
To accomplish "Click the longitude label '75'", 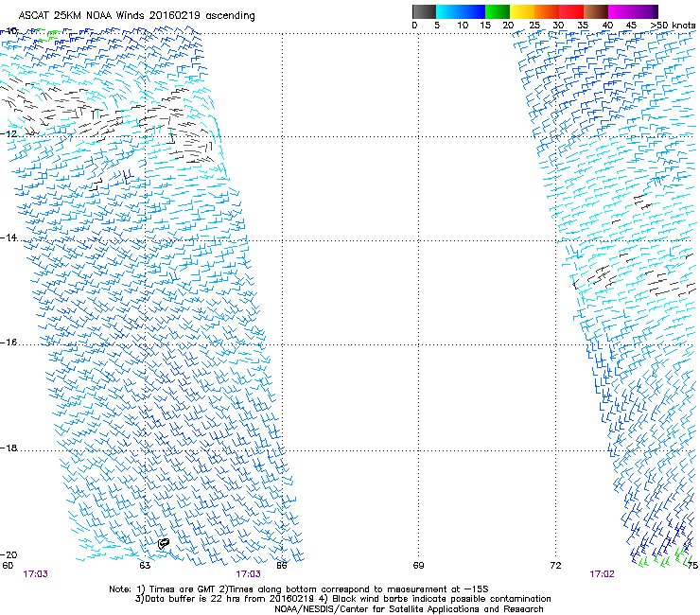I will pyautogui.click(x=692, y=566).
